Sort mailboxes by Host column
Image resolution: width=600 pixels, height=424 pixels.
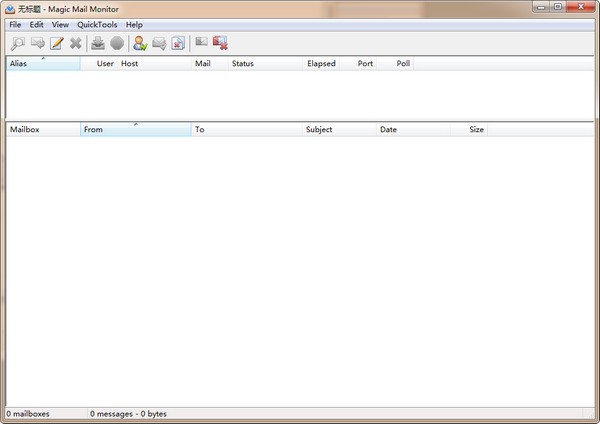pyautogui.click(x=154, y=64)
